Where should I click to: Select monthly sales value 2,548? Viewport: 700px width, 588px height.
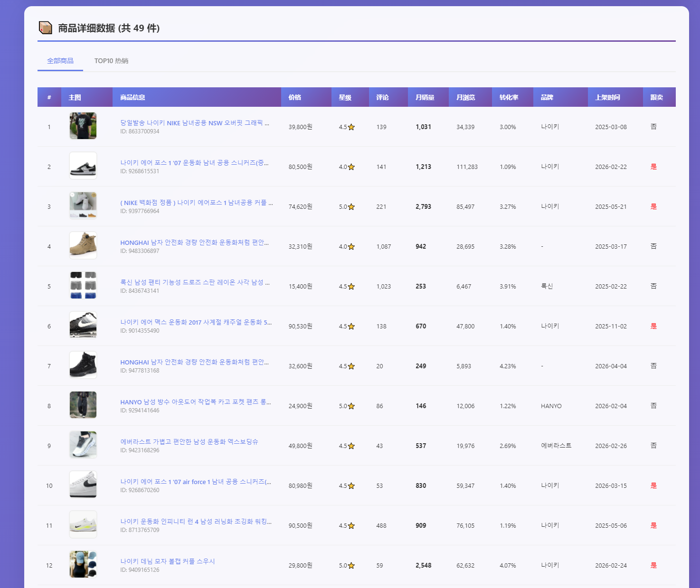click(424, 566)
